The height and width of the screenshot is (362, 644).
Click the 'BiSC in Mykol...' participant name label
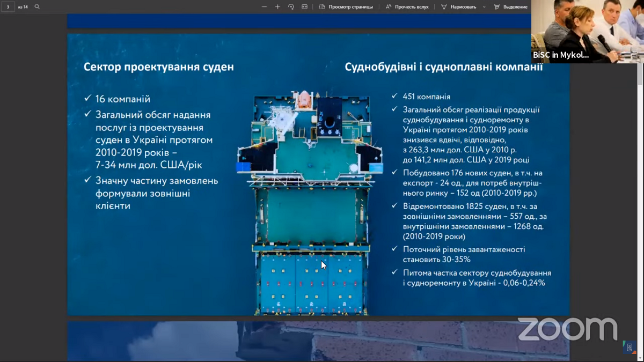pyautogui.click(x=561, y=55)
